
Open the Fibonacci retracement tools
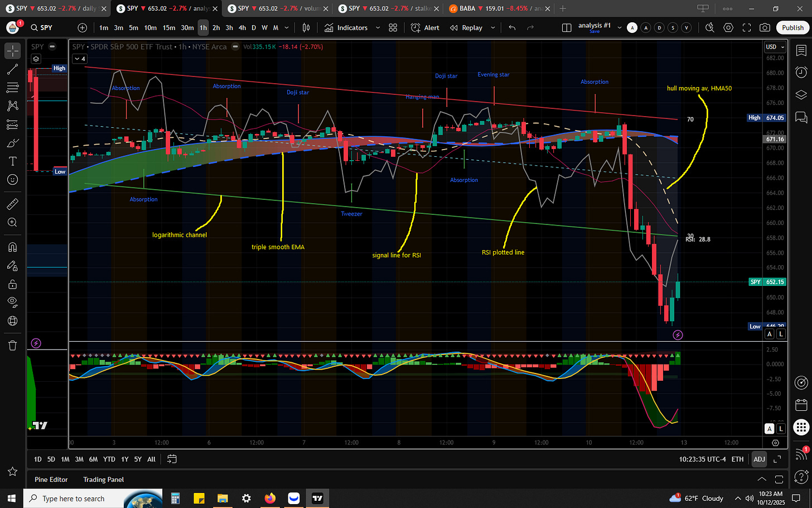tap(12, 88)
